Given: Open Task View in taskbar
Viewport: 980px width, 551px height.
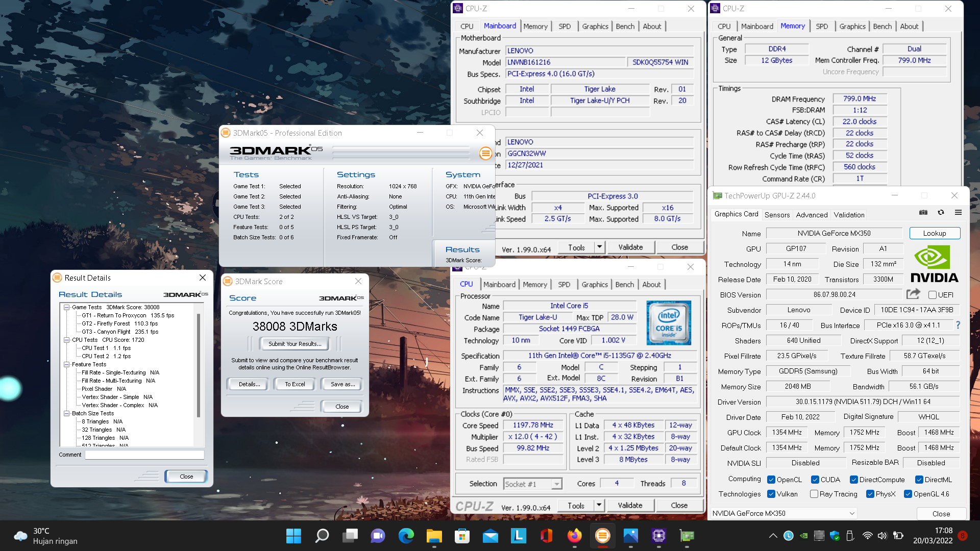Looking at the screenshot, I should click(x=350, y=536).
